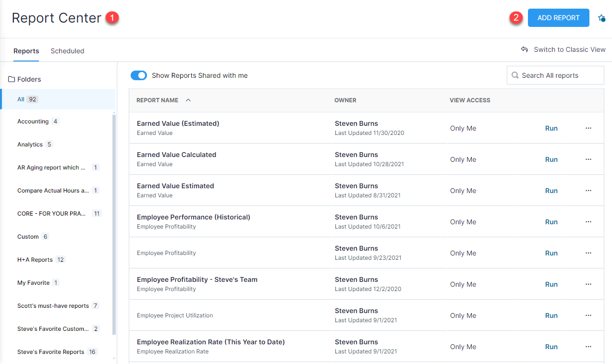
Task: Open ellipsis menu for Employee Profitability - Steve's Team
Action: 588,284
